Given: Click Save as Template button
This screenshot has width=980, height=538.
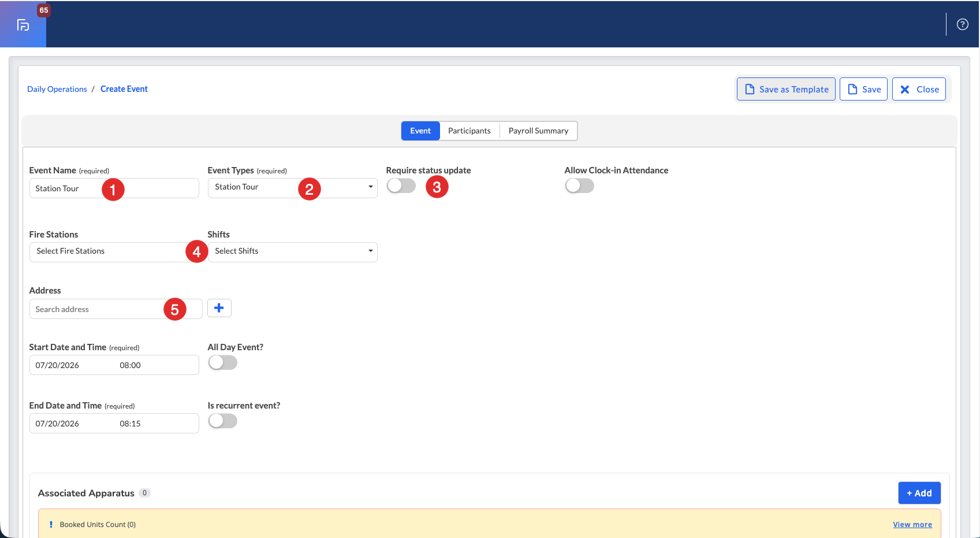Looking at the screenshot, I should [786, 89].
